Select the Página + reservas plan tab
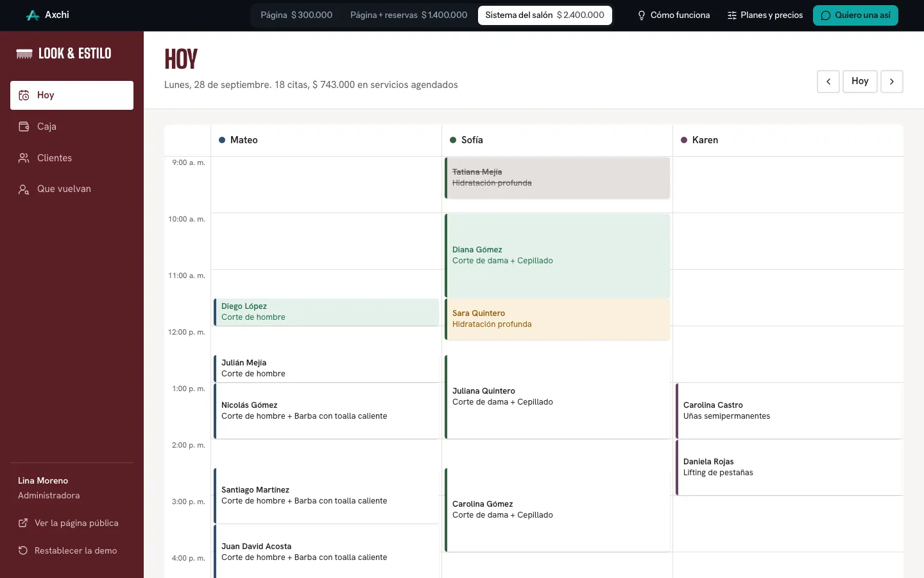The image size is (924, 578). 409,15
